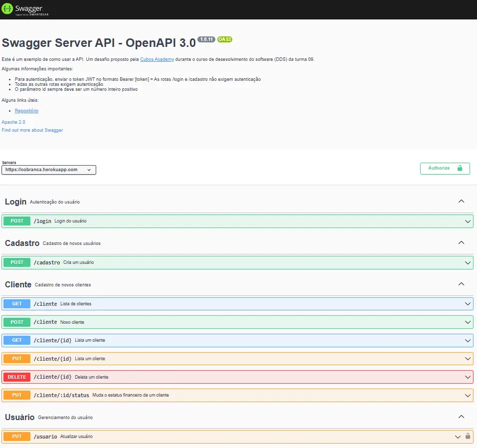This screenshot has width=477, height=448.
Task: Click 'Muda o estatus financeiro de um cliente'
Action: 131,395
